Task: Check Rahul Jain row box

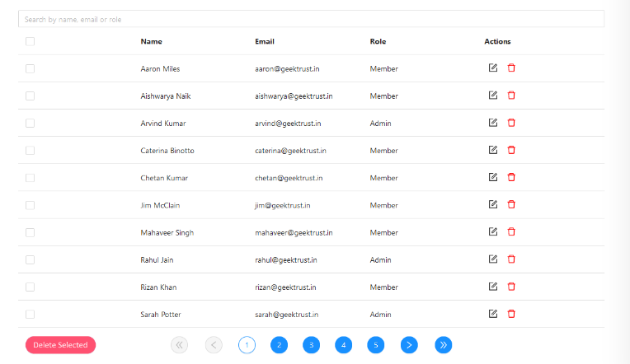Action: (x=31, y=259)
